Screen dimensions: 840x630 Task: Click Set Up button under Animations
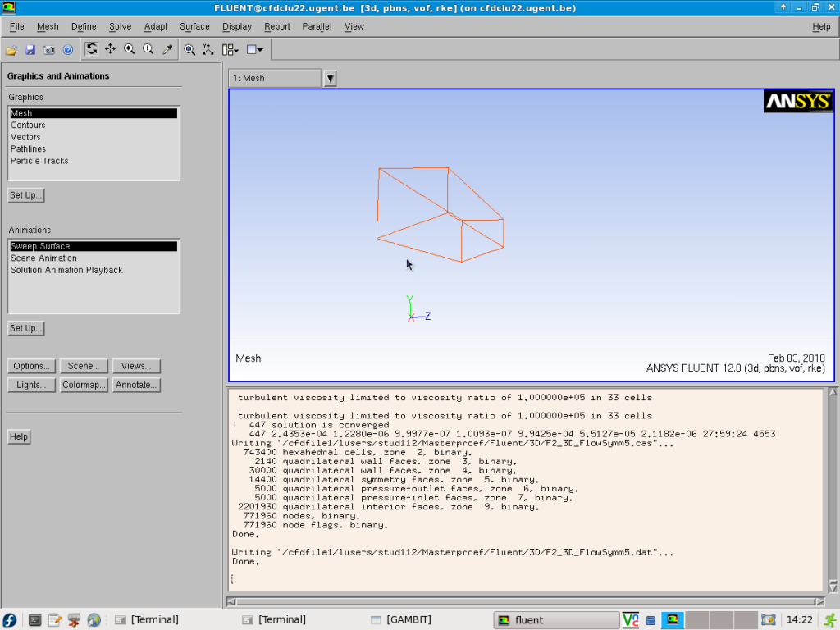tap(25, 328)
